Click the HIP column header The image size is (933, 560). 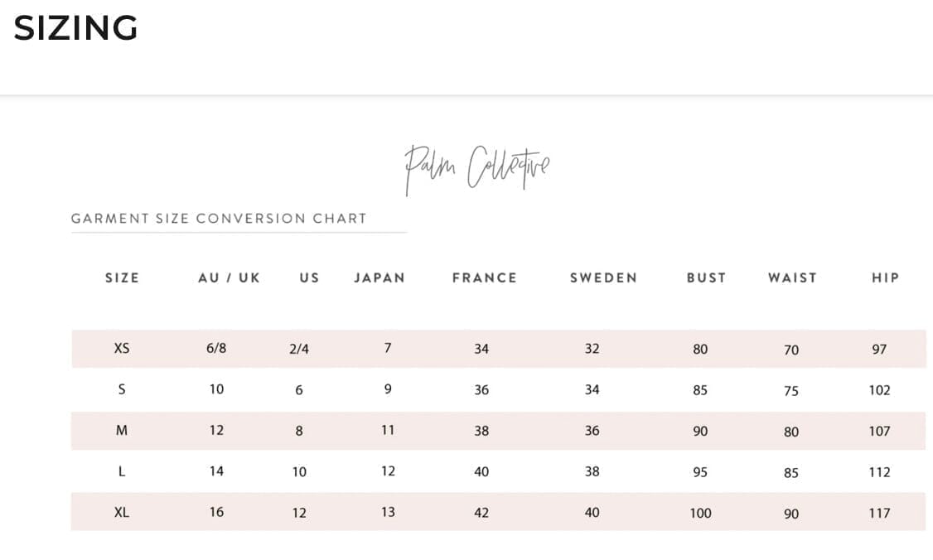click(x=885, y=278)
